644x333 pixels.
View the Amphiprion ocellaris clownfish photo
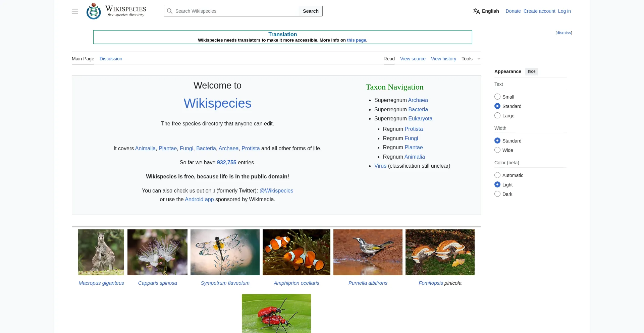point(296,252)
